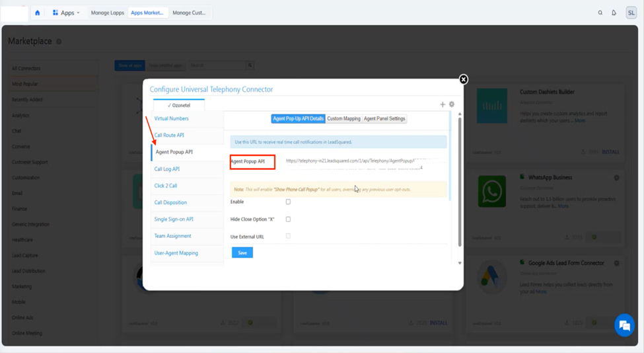Click the search magnifier icon in header
Image resolution: width=644 pixels, height=353 pixels.
tap(600, 13)
